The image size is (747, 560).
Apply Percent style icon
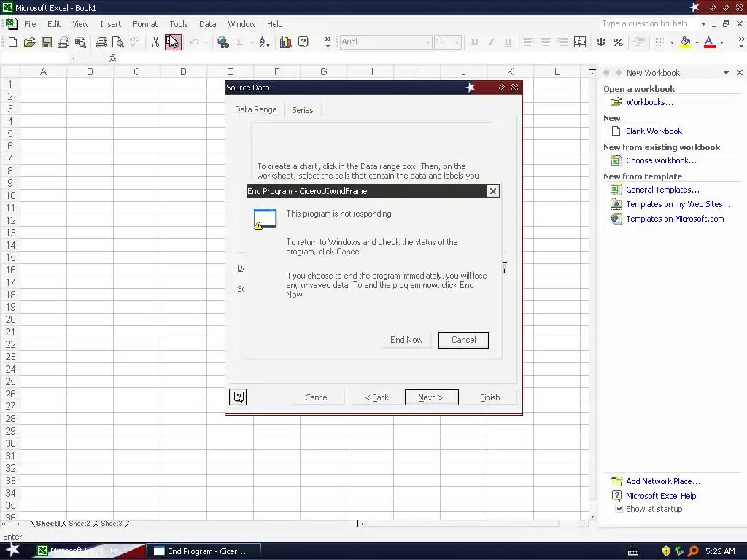[x=619, y=42]
